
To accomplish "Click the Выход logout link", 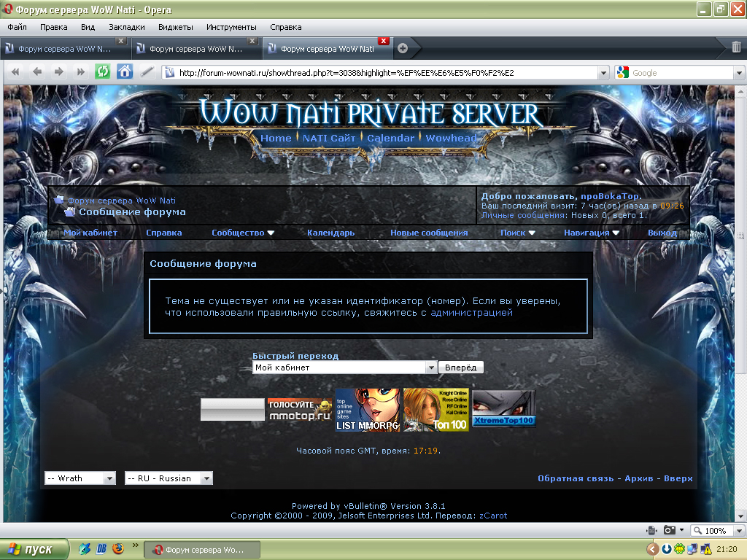I will 662,233.
